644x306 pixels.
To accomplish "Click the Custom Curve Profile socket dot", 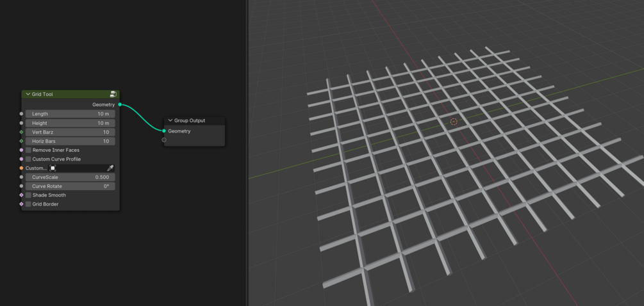I will pyautogui.click(x=21, y=159).
